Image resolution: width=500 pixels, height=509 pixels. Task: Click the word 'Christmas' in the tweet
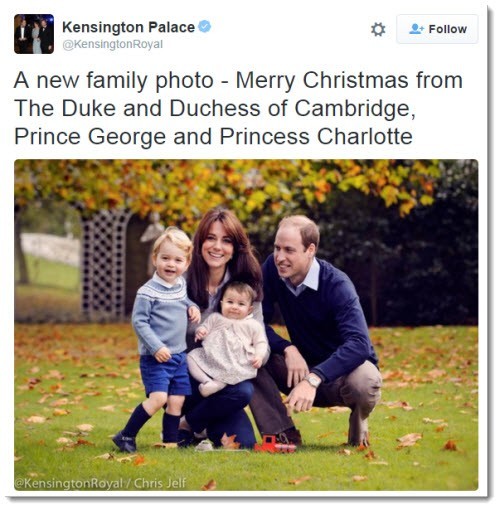355,80
